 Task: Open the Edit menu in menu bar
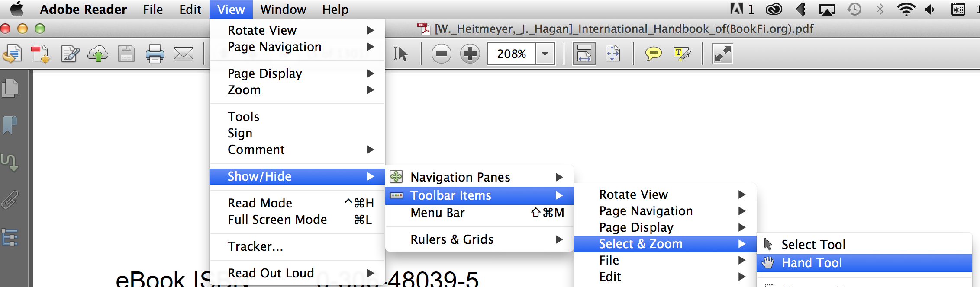click(190, 10)
